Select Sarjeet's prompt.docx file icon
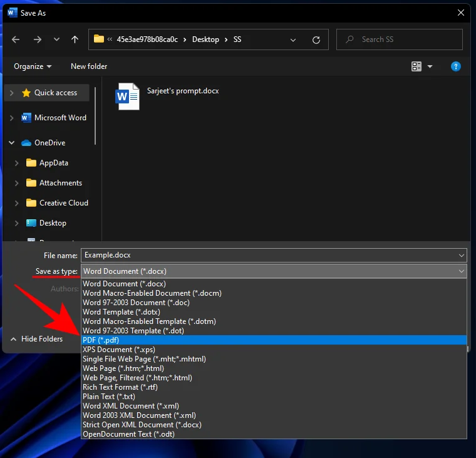This screenshot has width=476, height=458. [128, 96]
